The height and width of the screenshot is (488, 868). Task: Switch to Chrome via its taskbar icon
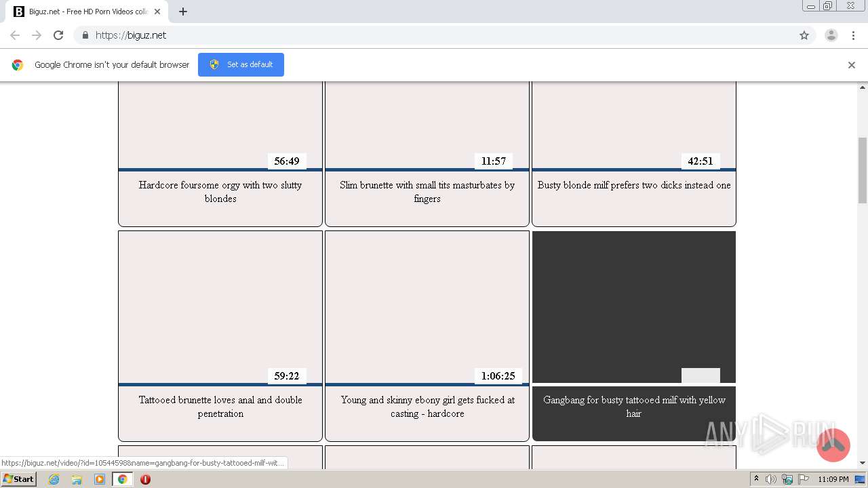[x=122, y=479]
